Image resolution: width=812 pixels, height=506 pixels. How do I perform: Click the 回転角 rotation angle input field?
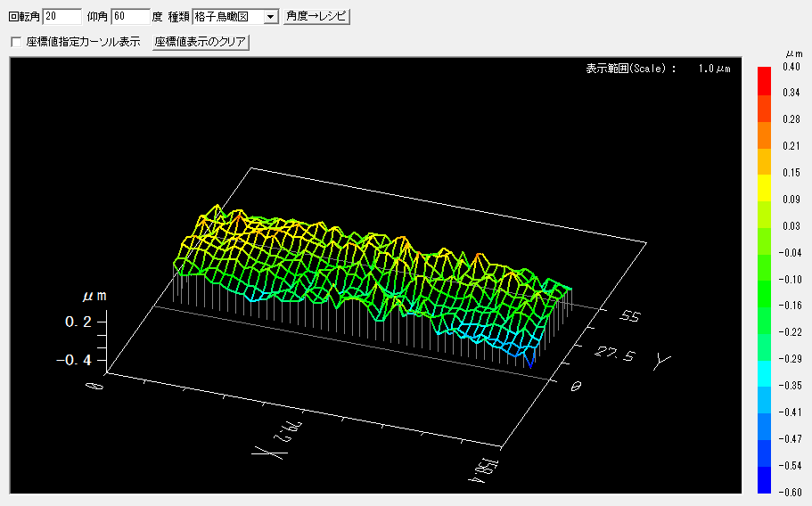(62, 17)
